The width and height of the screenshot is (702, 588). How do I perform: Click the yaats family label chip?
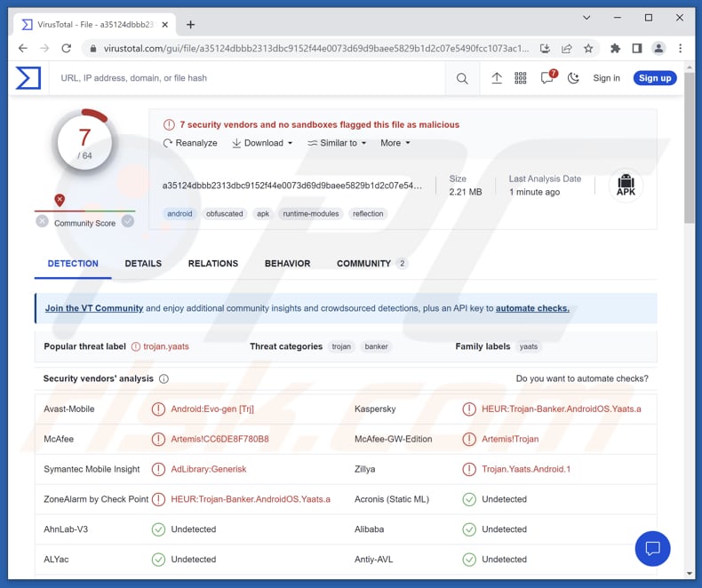pos(529,346)
